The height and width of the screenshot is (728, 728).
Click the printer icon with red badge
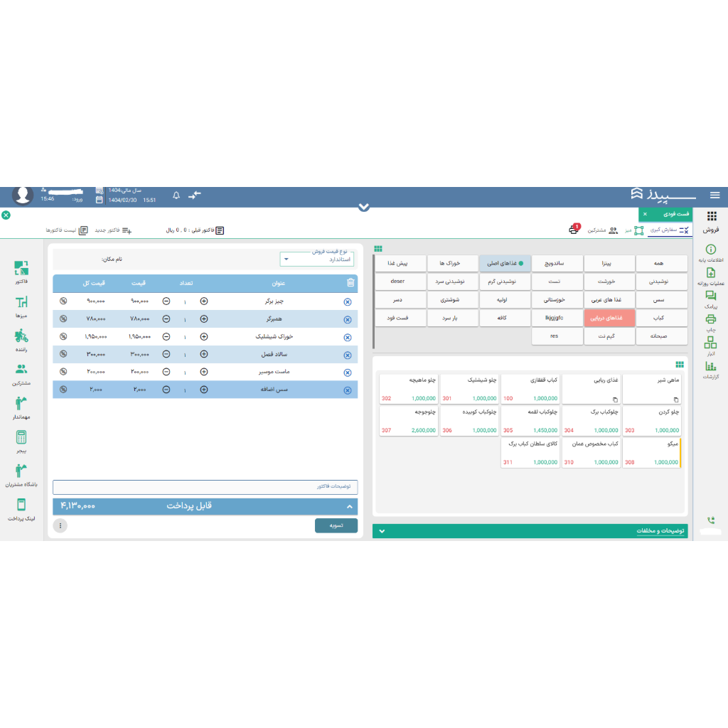coord(574,230)
